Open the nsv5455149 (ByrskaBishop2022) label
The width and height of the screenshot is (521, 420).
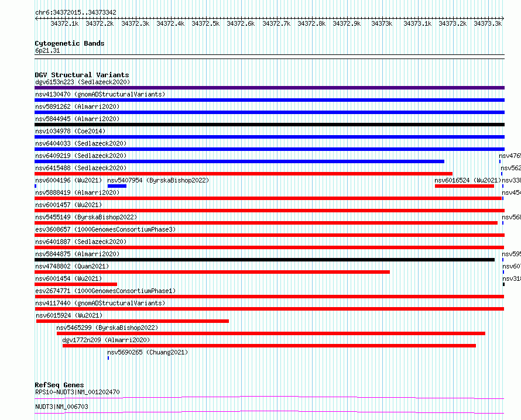[86, 217]
